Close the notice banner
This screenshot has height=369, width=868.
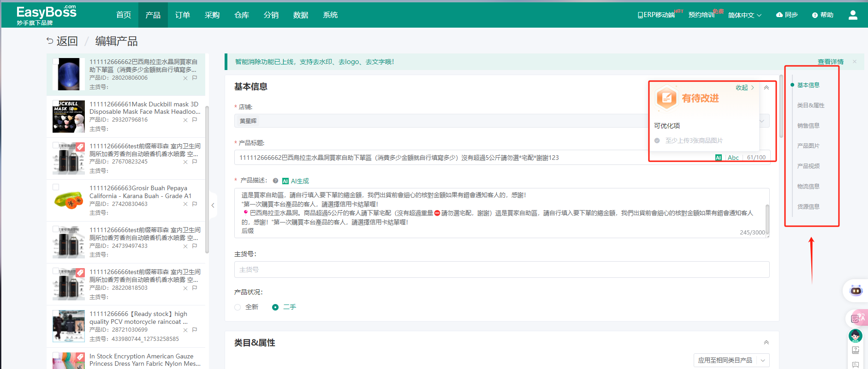click(x=855, y=62)
